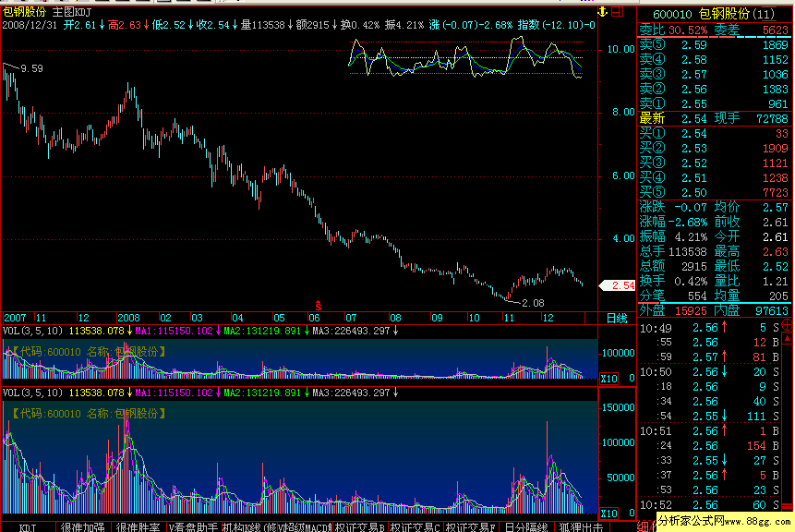
Task: Click the 卖④ ask row at 2.58
Action: click(x=714, y=60)
